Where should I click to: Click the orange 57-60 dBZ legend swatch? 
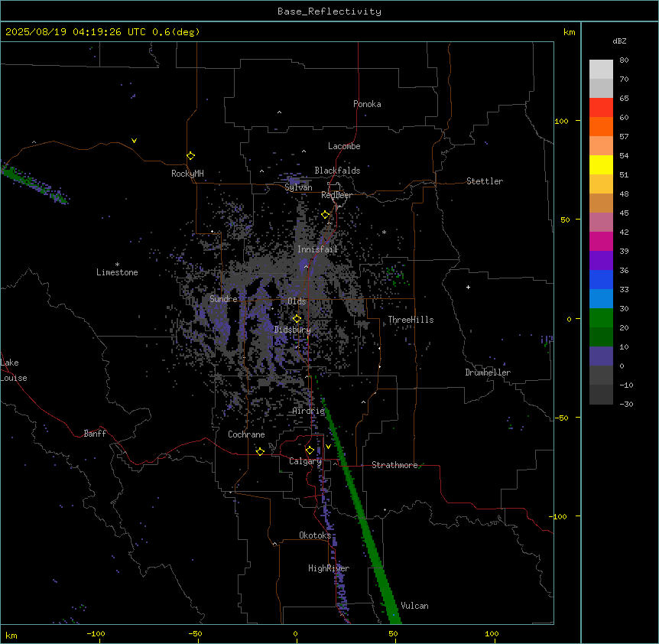(601, 126)
